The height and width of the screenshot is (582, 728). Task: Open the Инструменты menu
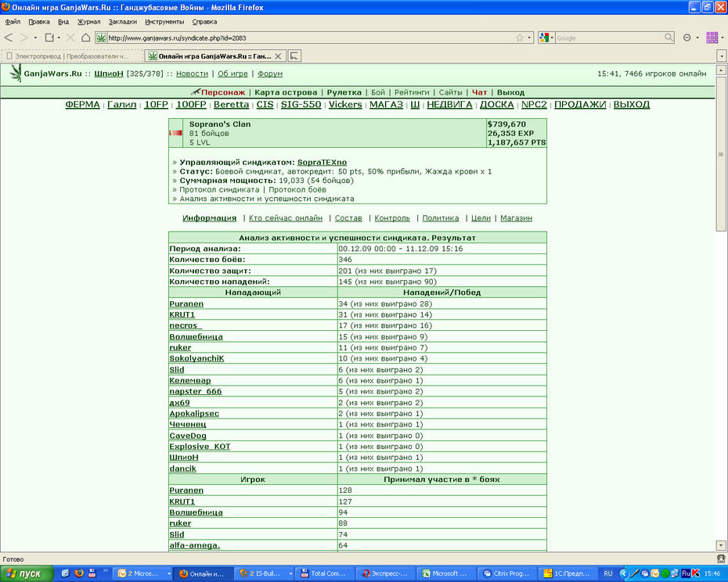click(x=164, y=22)
